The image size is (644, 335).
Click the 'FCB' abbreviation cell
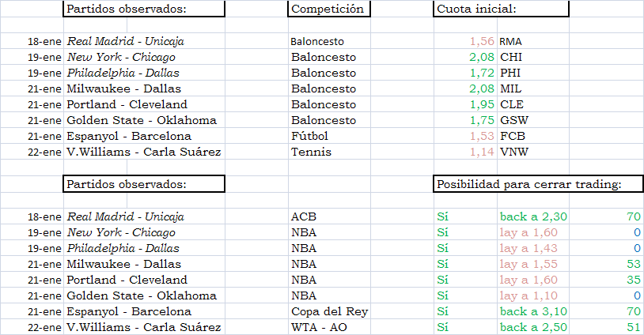pos(533,136)
